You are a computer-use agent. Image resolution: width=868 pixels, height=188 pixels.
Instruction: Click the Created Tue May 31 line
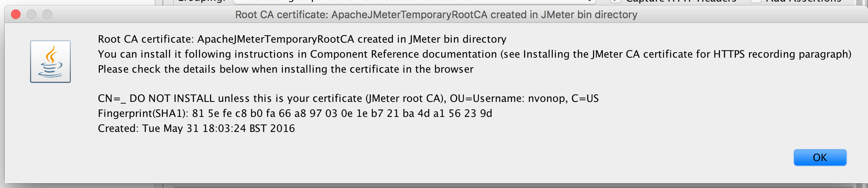(x=196, y=128)
